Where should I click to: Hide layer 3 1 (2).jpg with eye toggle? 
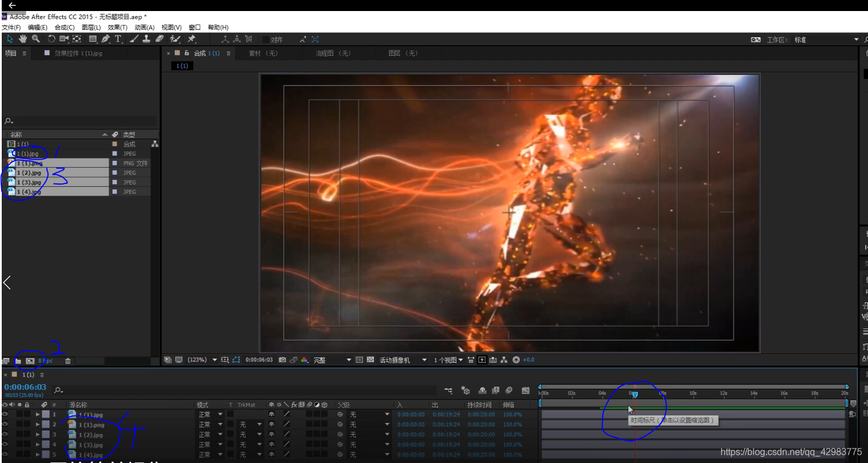click(x=5, y=435)
